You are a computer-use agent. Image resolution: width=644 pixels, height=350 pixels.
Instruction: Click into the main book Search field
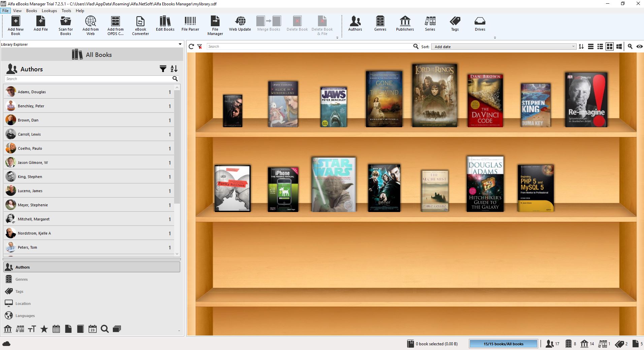310,46
